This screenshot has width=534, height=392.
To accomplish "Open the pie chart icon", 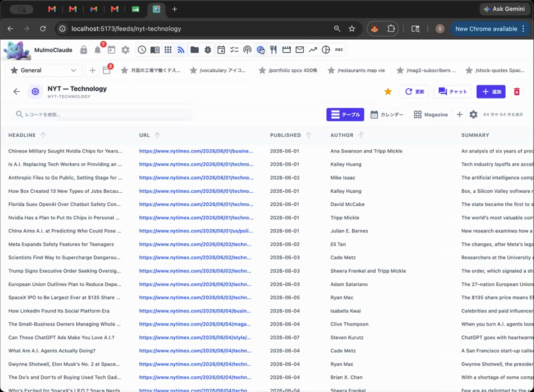I will (x=326, y=50).
